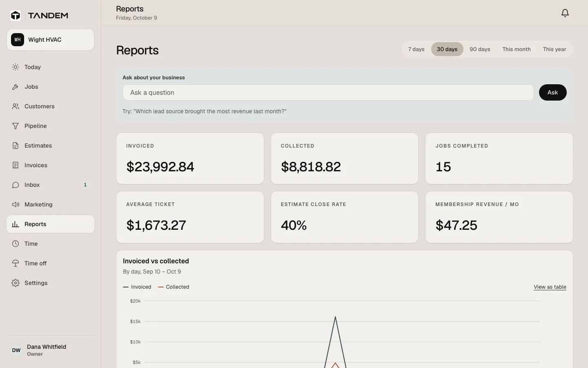Click the Average Ticket $1,673.27 card
The width and height of the screenshot is (588, 368).
click(x=190, y=217)
